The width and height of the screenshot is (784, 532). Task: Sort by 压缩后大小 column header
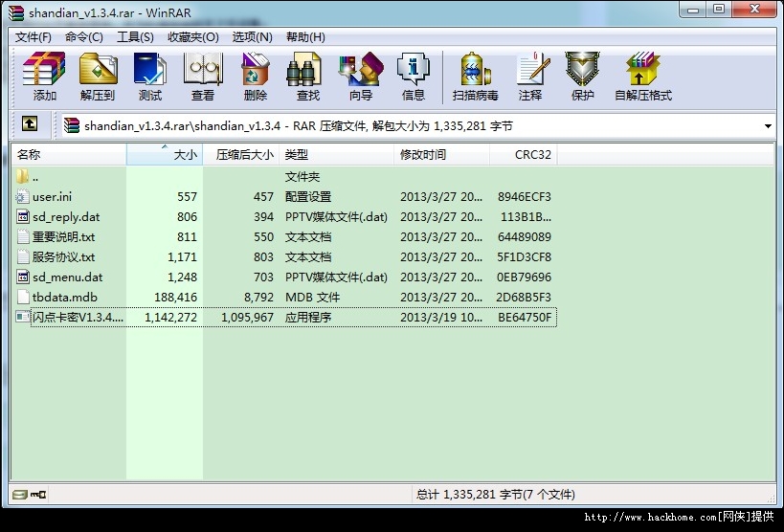[241, 154]
